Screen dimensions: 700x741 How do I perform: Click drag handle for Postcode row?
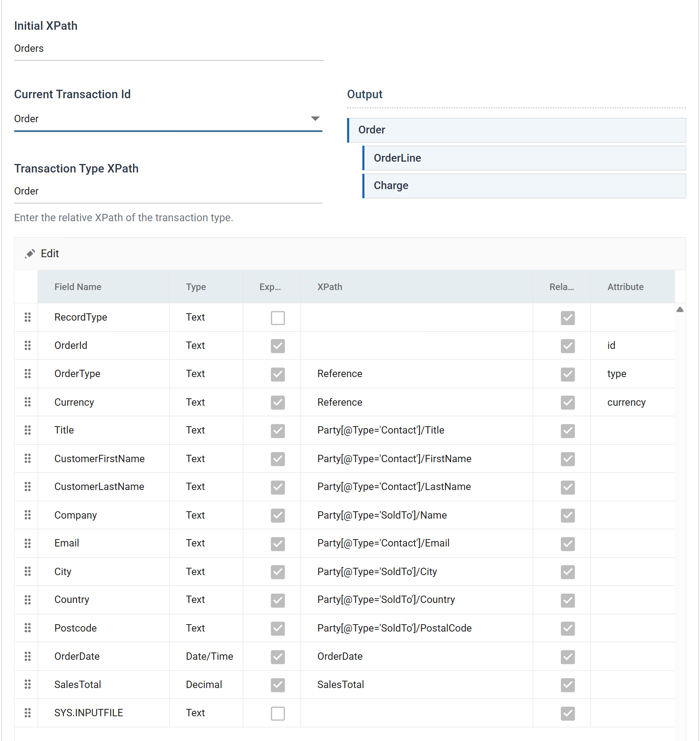click(x=27, y=628)
